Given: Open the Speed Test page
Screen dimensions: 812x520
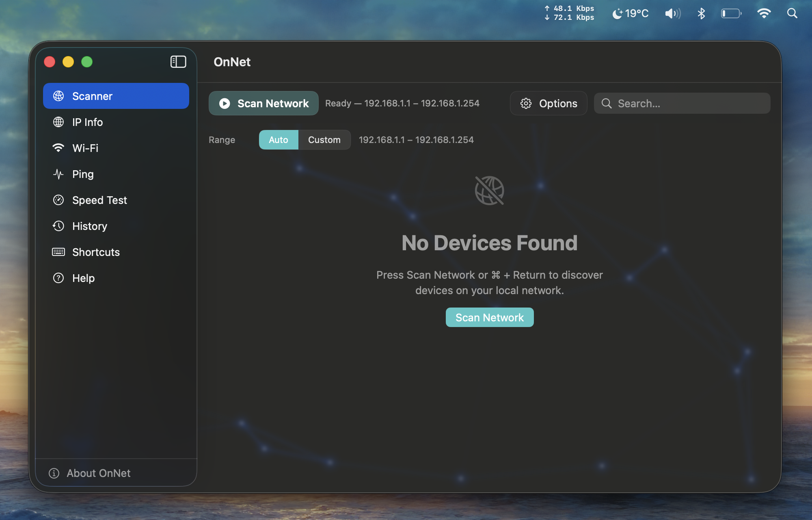Looking at the screenshot, I should tap(116, 200).
